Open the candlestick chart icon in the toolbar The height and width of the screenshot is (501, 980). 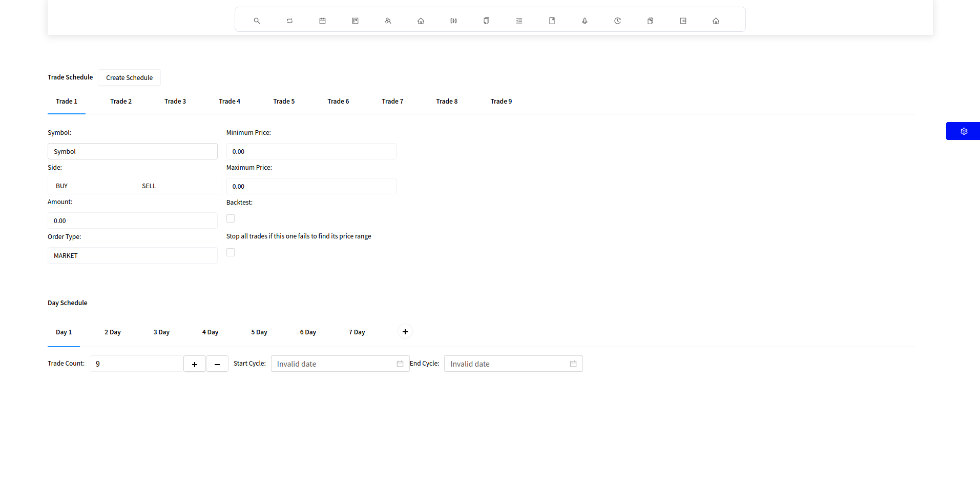pos(453,21)
